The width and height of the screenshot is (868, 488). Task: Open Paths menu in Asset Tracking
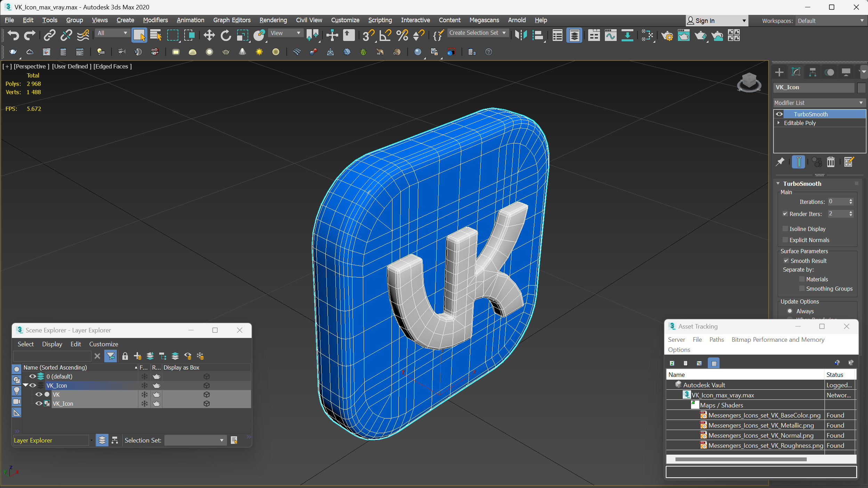716,340
